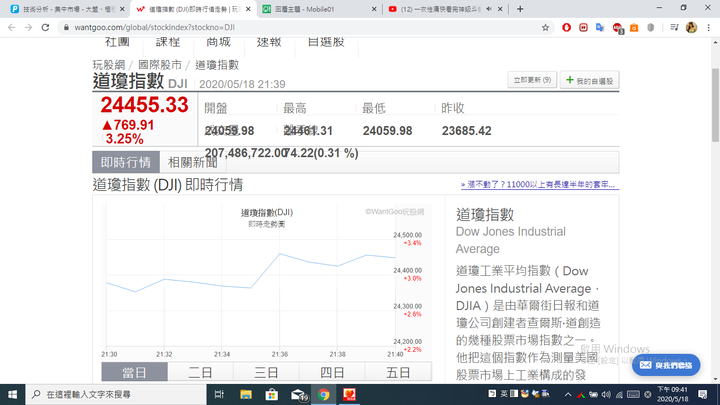Click the Chrome taskbar icon
The height and width of the screenshot is (405, 720).
pyautogui.click(x=324, y=394)
